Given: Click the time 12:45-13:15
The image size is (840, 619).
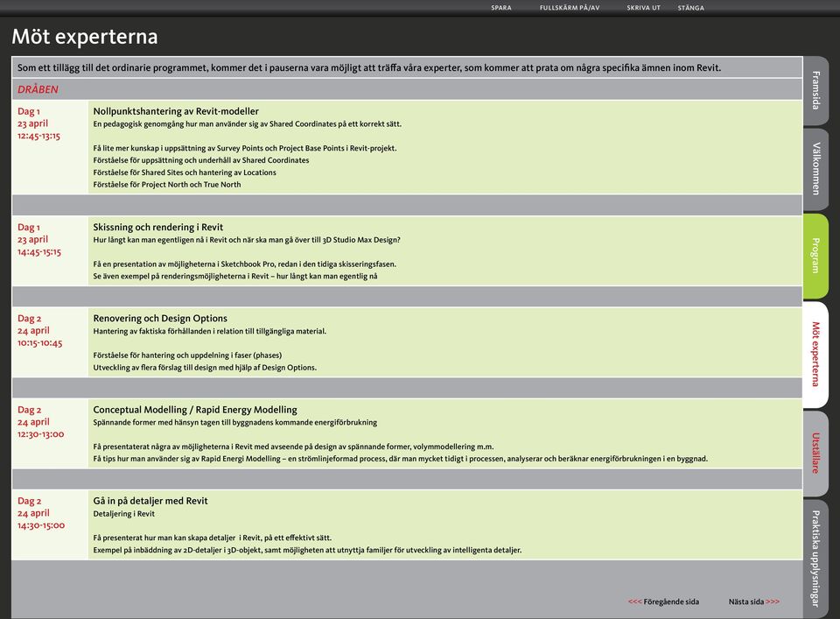Looking at the screenshot, I should coord(38,136).
